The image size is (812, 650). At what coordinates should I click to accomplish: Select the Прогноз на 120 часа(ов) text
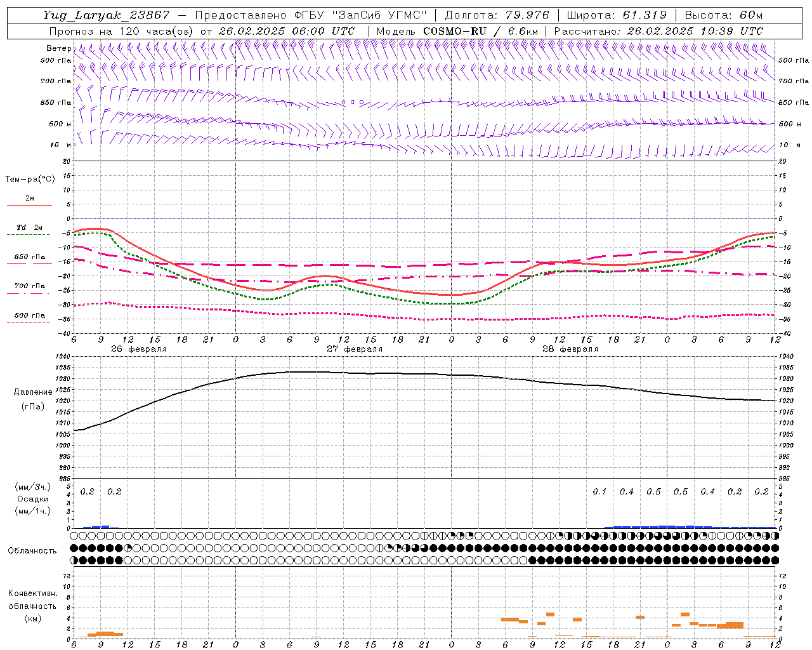pos(122,31)
